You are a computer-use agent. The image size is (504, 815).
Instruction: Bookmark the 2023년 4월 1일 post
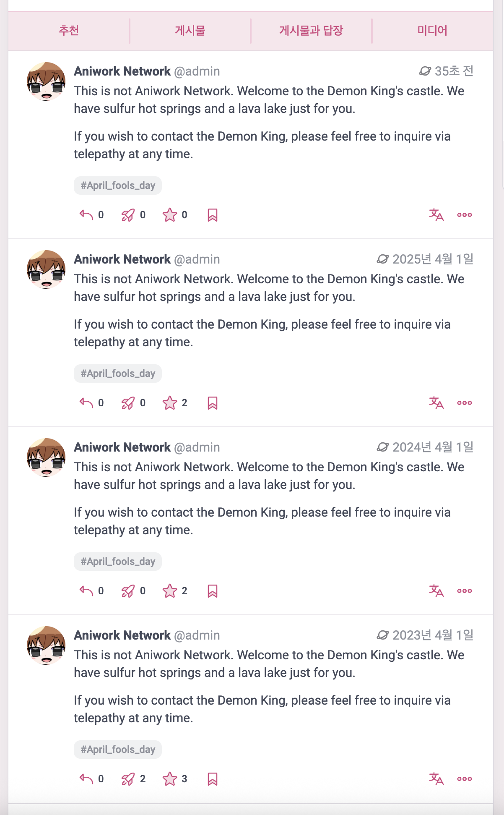coord(213,779)
